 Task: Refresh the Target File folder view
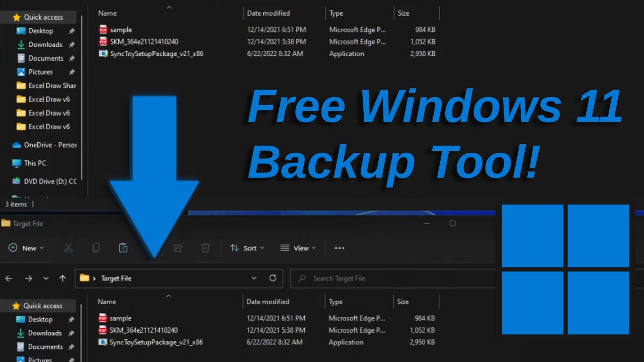point(273,278)
